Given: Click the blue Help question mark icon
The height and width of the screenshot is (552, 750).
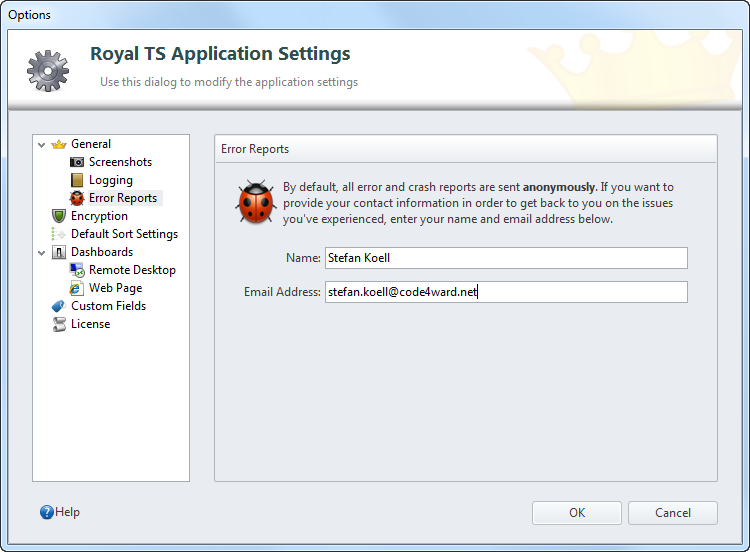Looking at the screenshot, I should [x=46, y=512].
